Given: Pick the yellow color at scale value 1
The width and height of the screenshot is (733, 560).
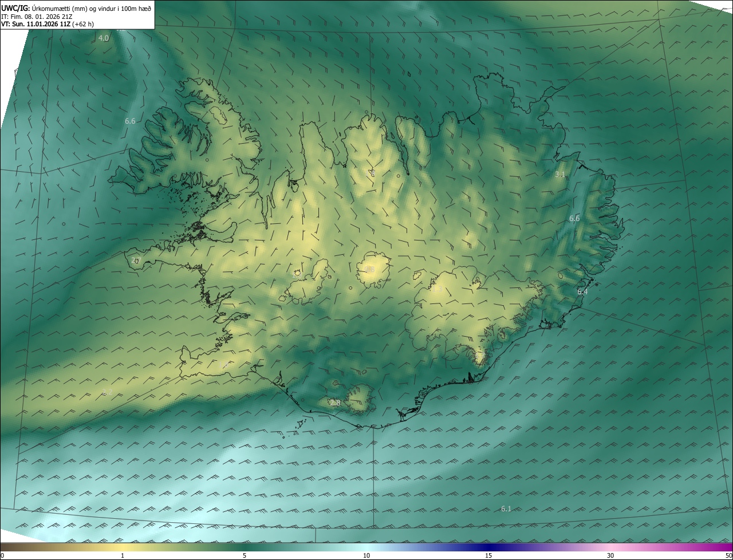Looking at the screenshot, I should click(x=123, y=547).
